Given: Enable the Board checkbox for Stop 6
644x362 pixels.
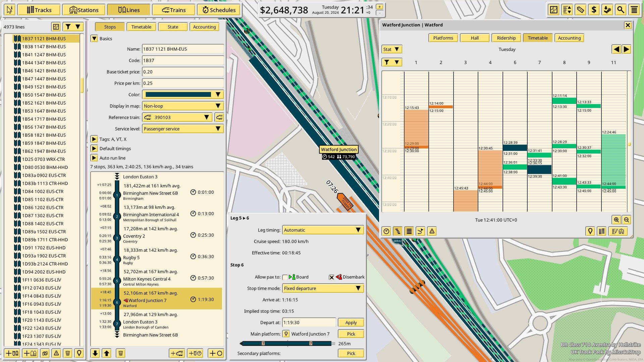Looking at the screenshot, I should click(x=285, y=277).
